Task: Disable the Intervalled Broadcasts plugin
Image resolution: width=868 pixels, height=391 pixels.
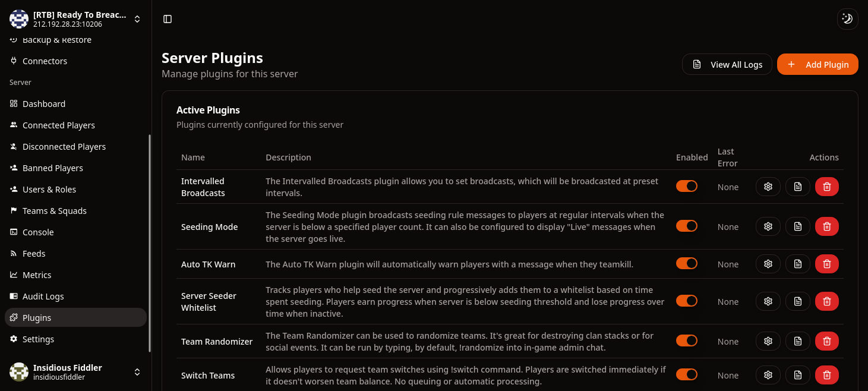Action: click(687, 185)
